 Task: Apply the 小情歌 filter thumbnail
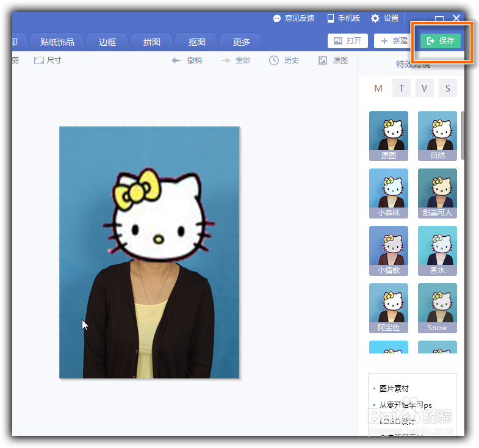click(389, 251)
